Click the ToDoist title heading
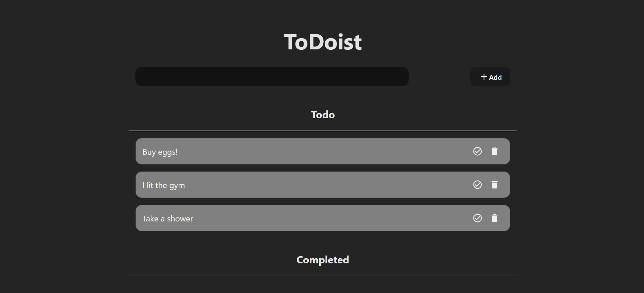The image size is (644, 293). point(323,41)
